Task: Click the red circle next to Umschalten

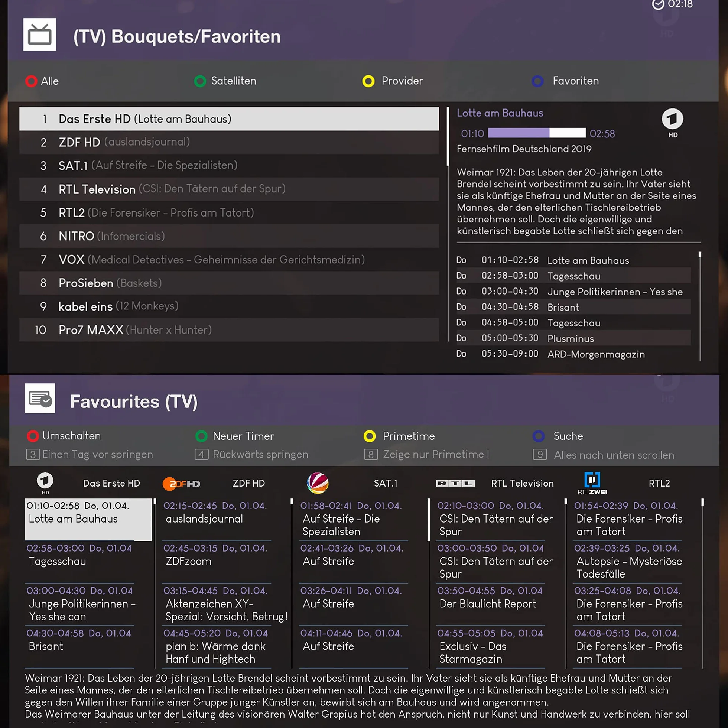Action: (x=33, y=436)
